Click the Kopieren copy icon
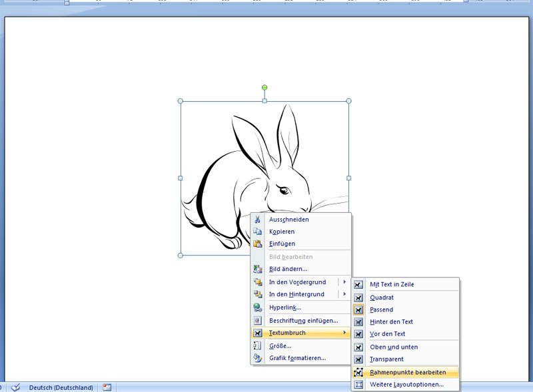 point(258,232)
